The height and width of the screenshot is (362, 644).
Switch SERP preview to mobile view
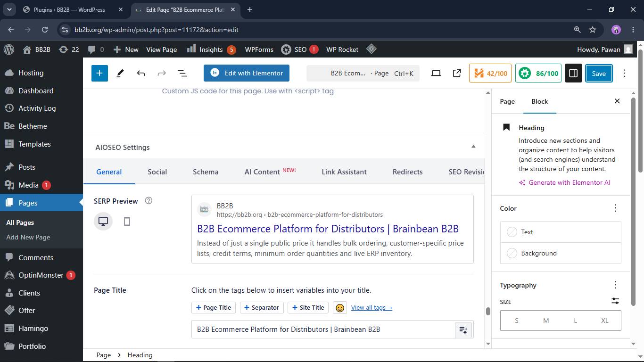point(127,222)
